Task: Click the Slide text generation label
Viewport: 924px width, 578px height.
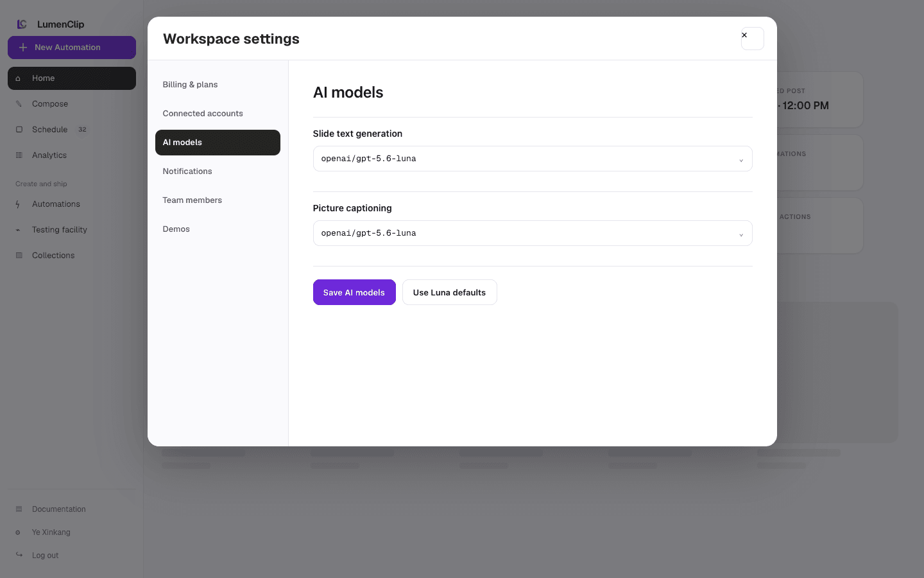Action: pos(357,134)
